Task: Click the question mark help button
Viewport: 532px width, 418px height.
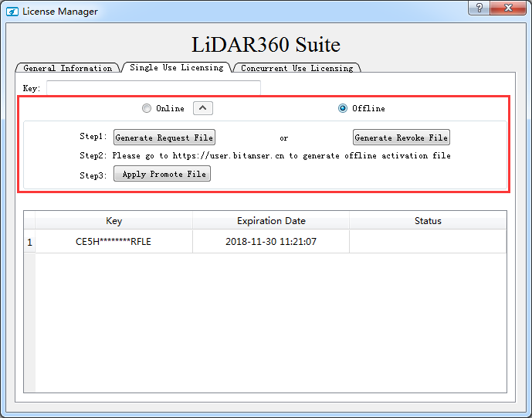Action: coord(479,8)
